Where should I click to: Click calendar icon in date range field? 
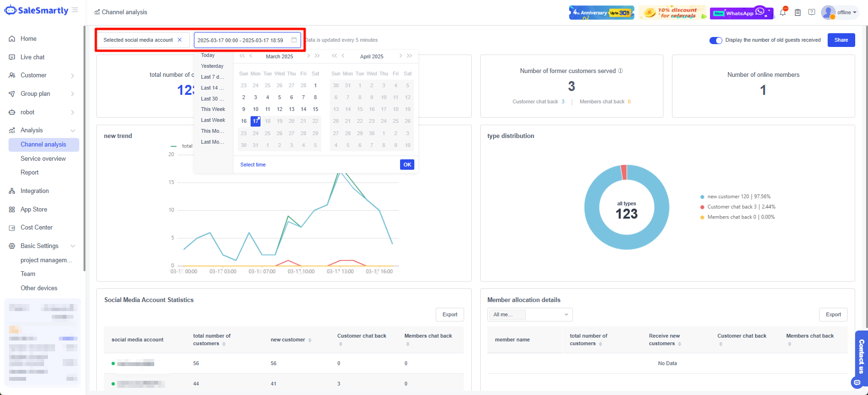tap(294, 40)
